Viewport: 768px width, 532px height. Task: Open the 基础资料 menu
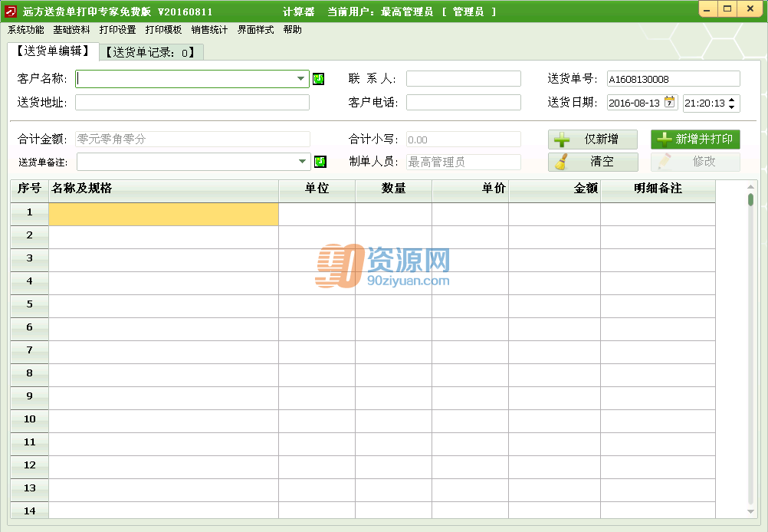[71, 30]
